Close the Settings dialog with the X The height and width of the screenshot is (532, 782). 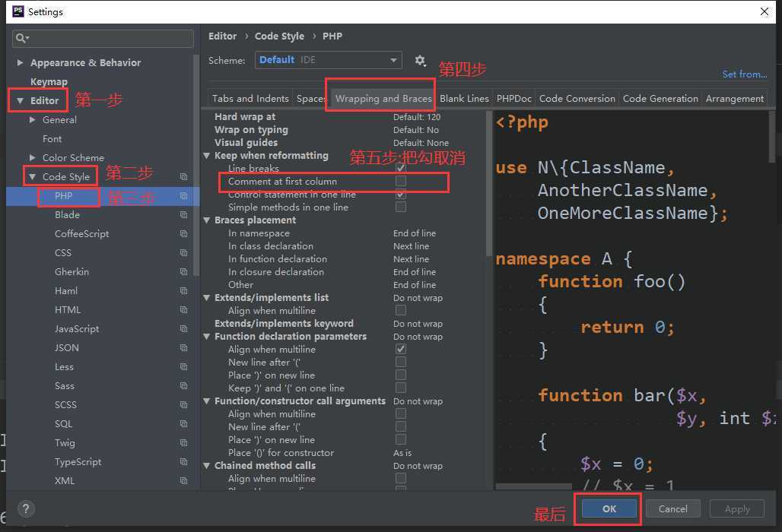pyautogui.click(x=764, y=11)
